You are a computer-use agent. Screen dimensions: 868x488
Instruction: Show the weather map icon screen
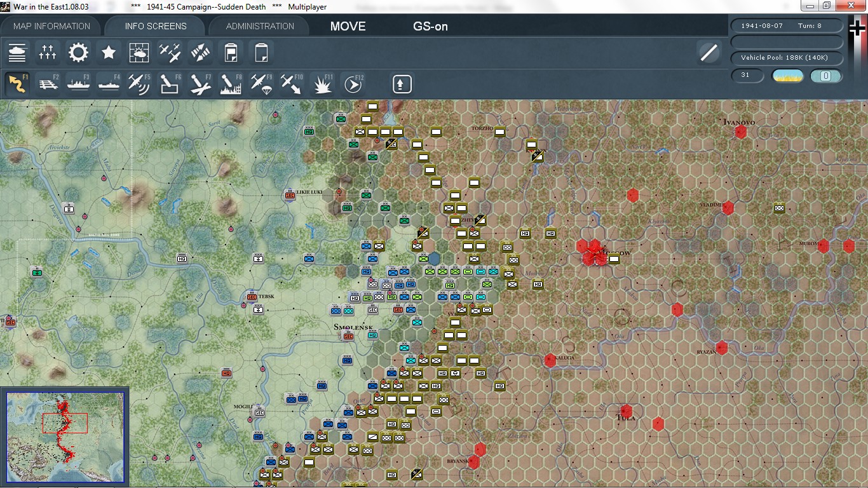click(139, 52)
